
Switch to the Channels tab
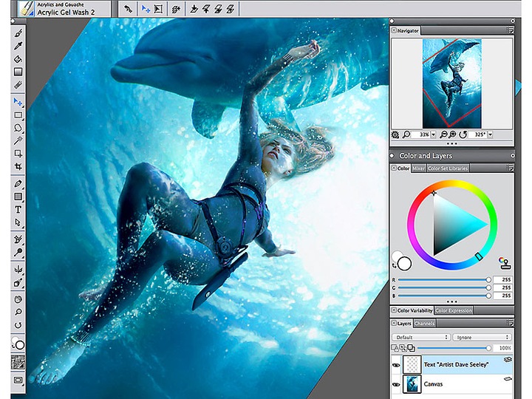pyautogui.click(x=424, y=324)
